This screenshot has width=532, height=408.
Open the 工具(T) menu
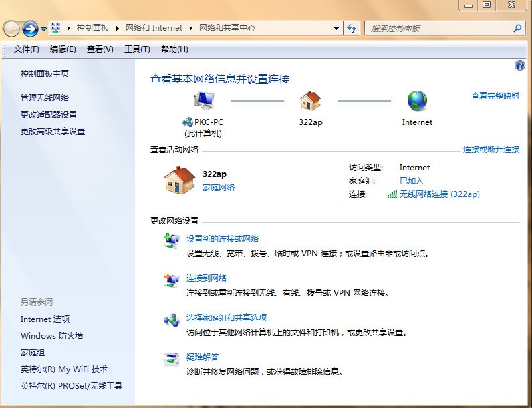tap(137, 49)
